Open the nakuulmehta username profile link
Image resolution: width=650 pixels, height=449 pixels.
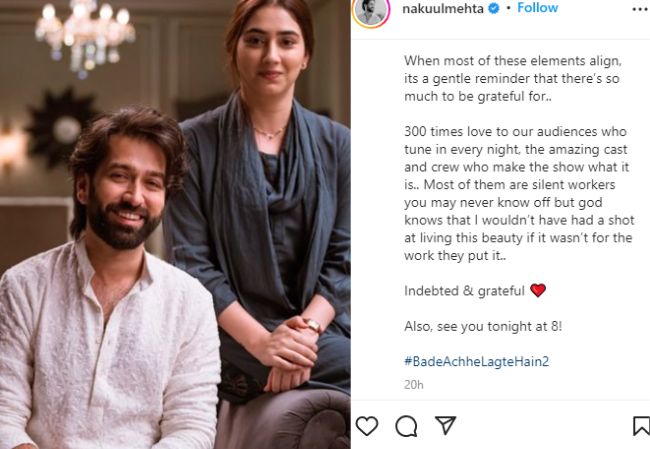coord(443,9)
